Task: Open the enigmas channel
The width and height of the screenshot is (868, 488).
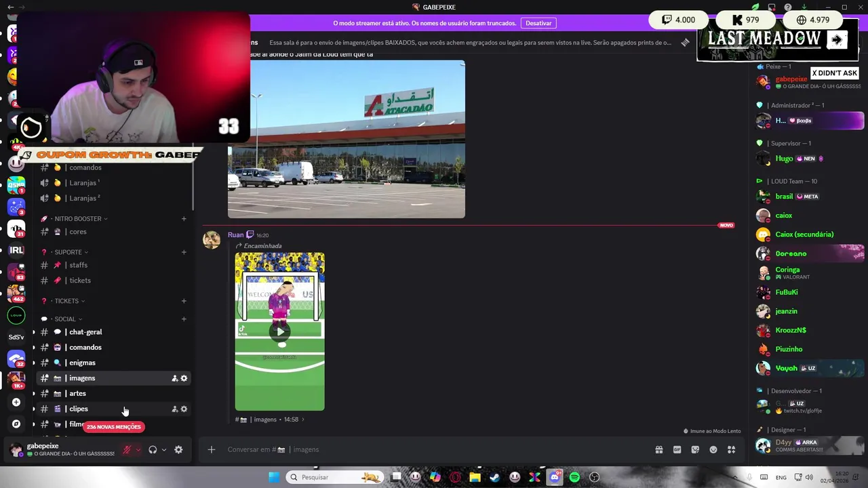Action: [x=113, y=363]
